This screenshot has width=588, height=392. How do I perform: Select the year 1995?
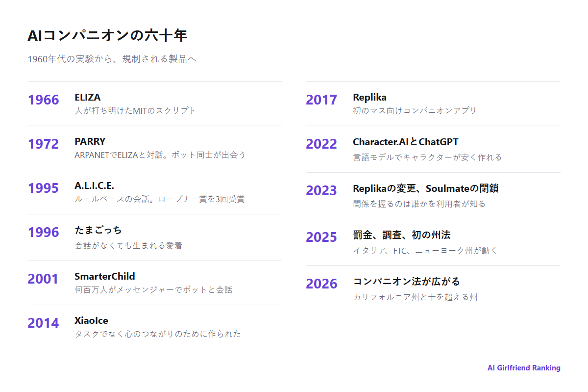pos(43,188)
